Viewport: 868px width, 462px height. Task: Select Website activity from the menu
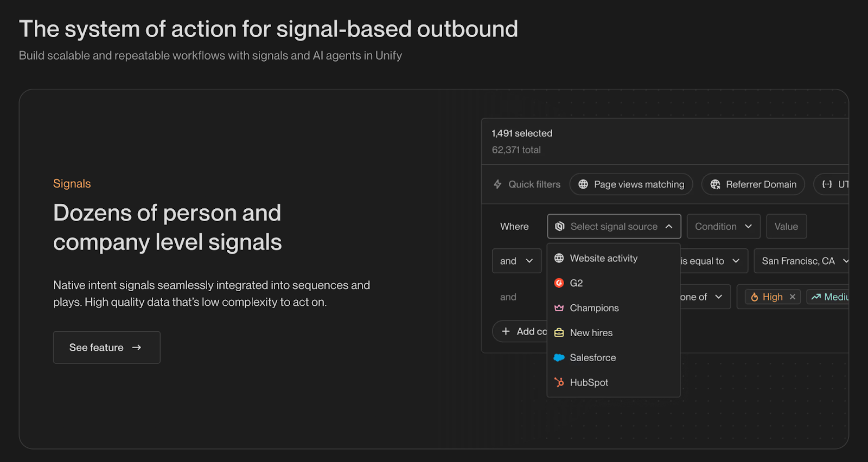tap(603, 258)
